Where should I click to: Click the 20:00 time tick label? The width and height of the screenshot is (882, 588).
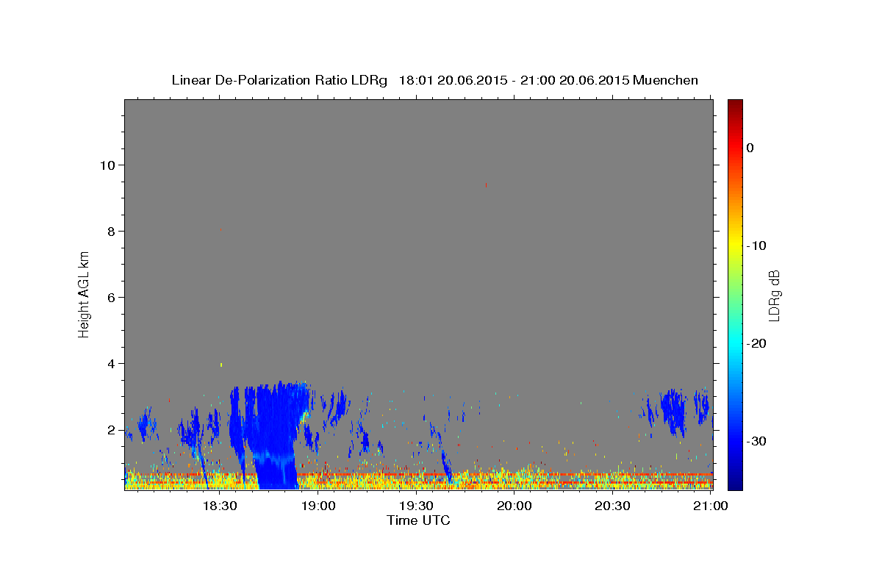(x=514, y=506)
